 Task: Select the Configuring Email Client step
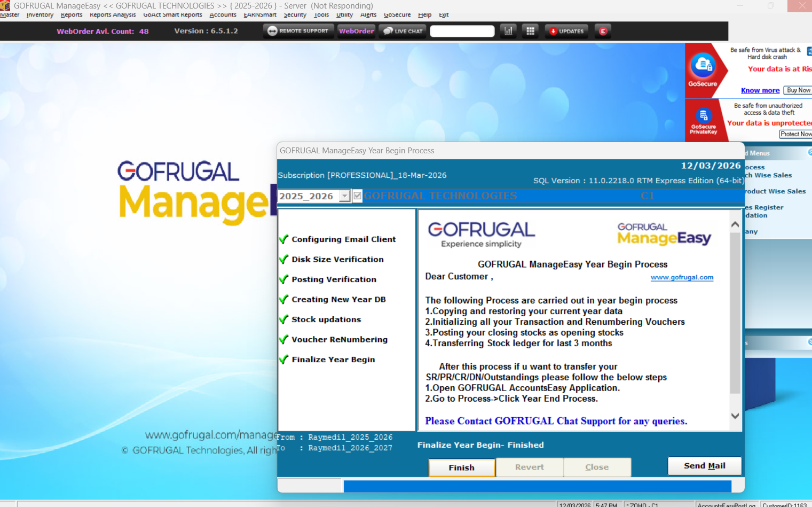point(344,239)
